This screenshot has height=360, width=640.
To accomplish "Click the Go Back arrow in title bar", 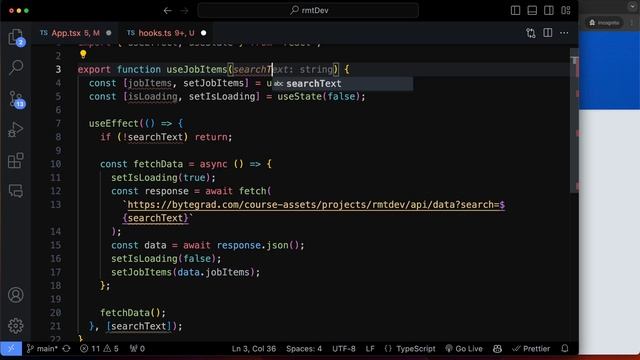I will pyautogui.click(x=167, y=11).
